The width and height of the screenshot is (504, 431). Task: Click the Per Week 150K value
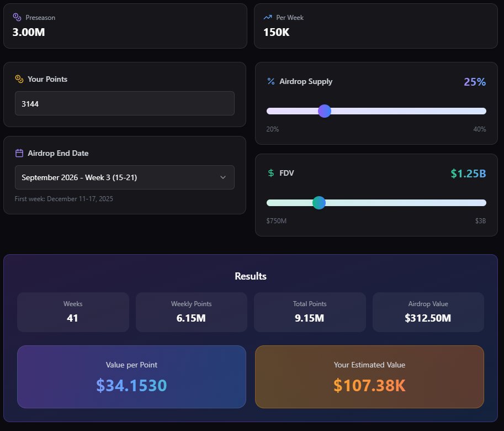[277, 32]
